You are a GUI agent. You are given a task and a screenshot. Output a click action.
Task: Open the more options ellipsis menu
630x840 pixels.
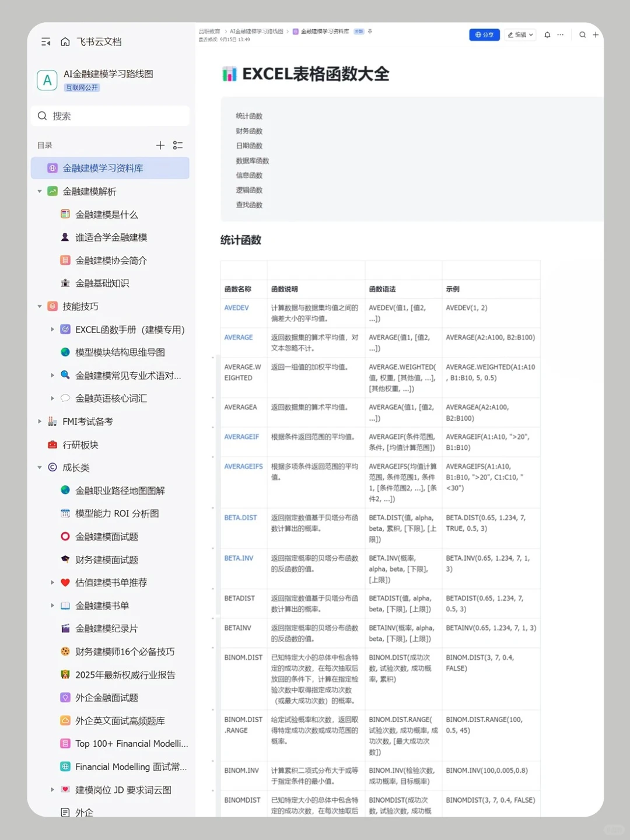pos(559,35)
